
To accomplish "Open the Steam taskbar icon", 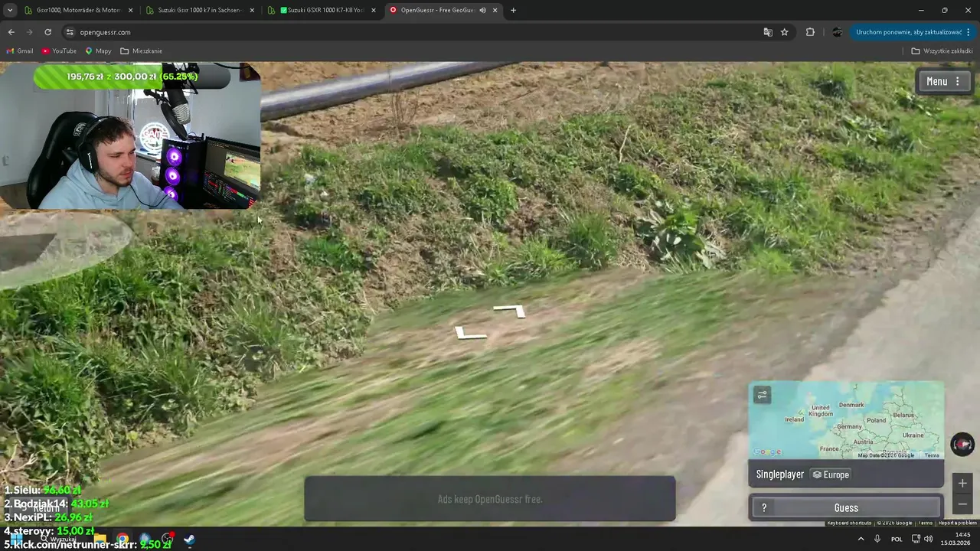I will coord(189,539).
